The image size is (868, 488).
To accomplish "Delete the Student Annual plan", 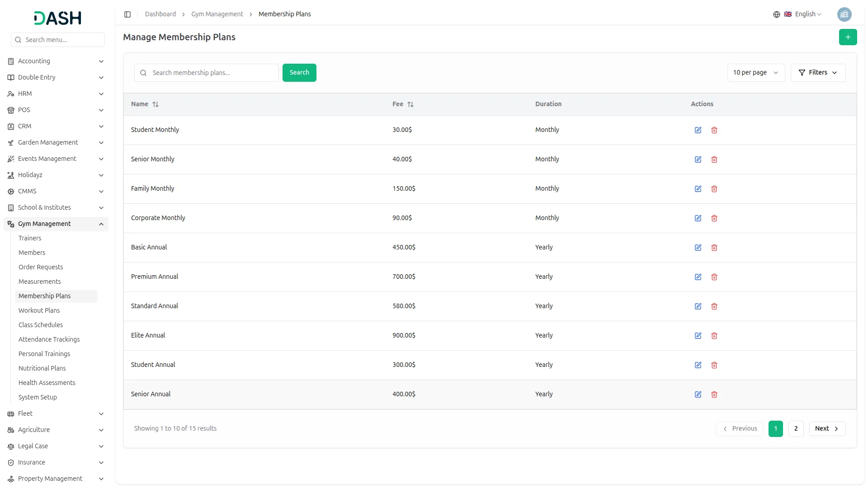I will [x=714, y=365].
